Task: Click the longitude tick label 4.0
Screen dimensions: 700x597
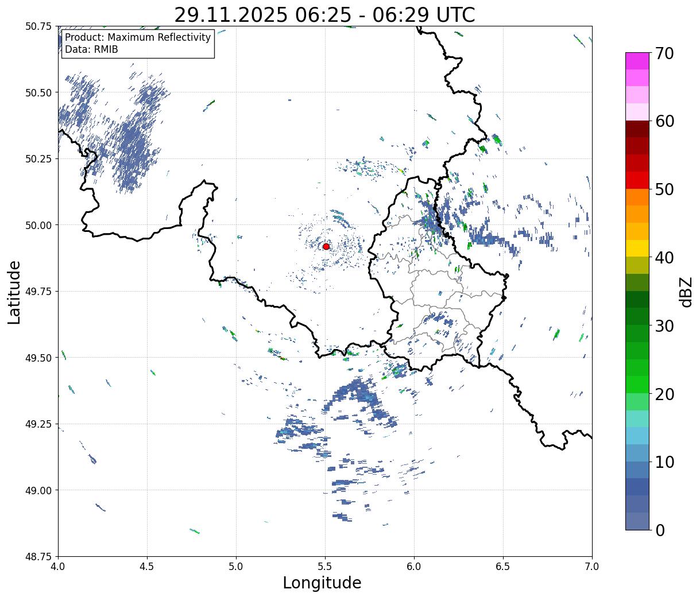Action: pyautogui.click(x=58, y=567)
